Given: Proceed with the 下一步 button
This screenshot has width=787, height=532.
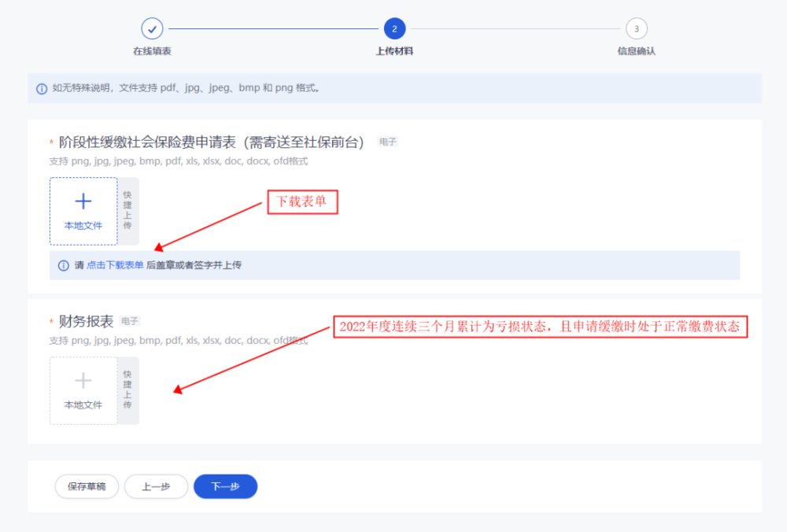Looking at the screenshot, I should pos(225,486).
